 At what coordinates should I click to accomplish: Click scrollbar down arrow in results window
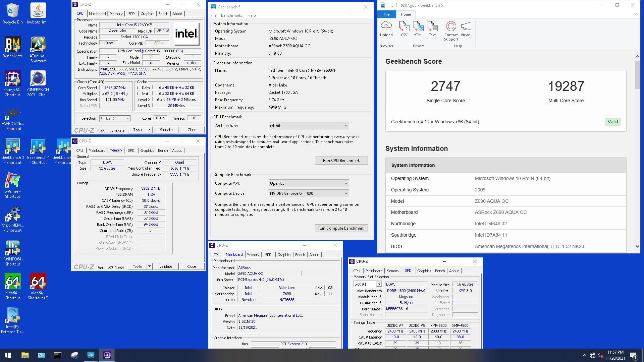click(x=637, y=246)
